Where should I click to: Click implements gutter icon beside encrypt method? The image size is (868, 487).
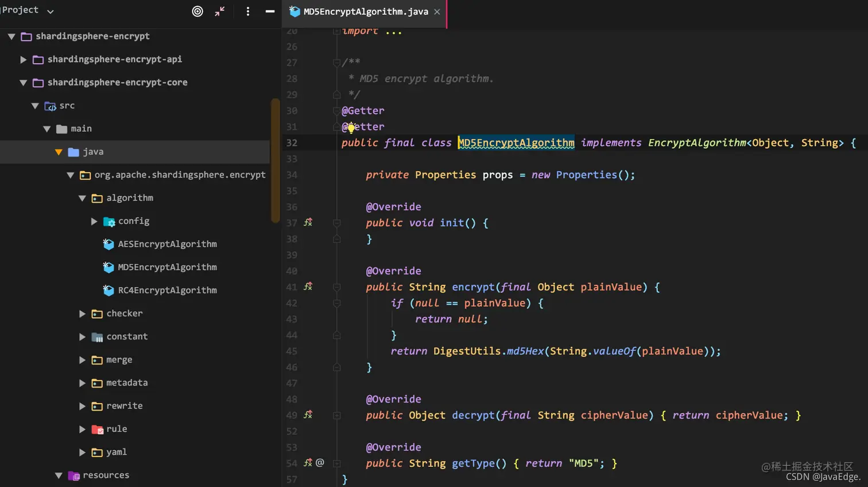308,287
